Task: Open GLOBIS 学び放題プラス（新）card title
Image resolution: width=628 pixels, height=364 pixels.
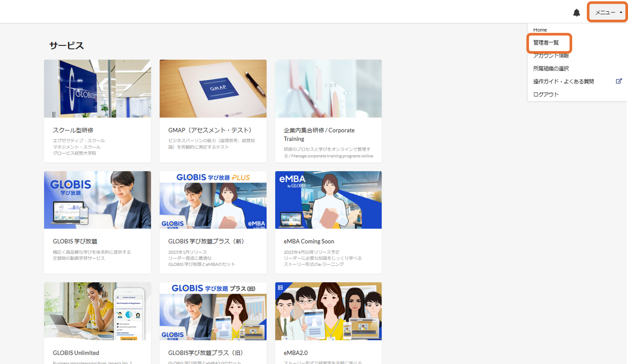Action: click(x=206, y=241)
